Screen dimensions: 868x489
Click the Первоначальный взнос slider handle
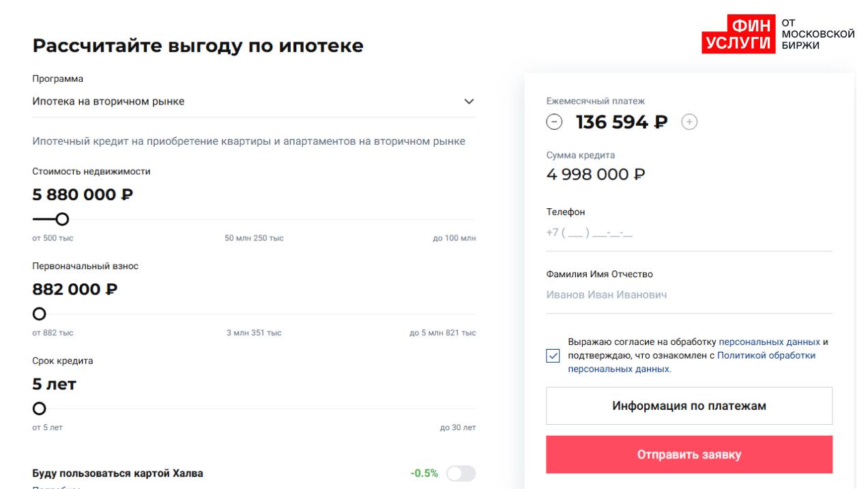(40, 314)
